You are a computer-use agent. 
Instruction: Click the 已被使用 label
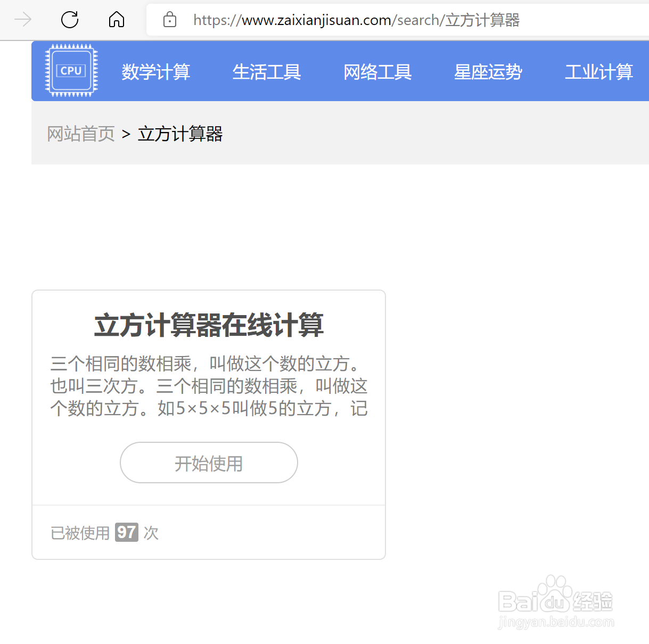point(80,533)
